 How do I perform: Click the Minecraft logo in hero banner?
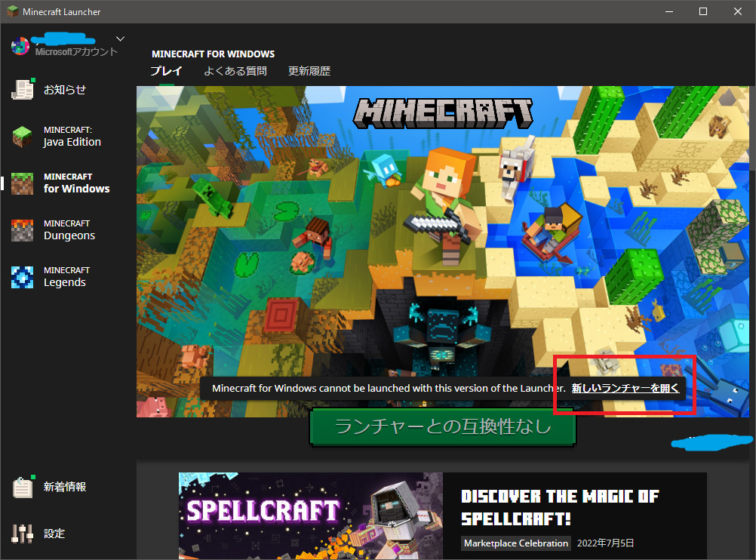(x=444, y=113)
